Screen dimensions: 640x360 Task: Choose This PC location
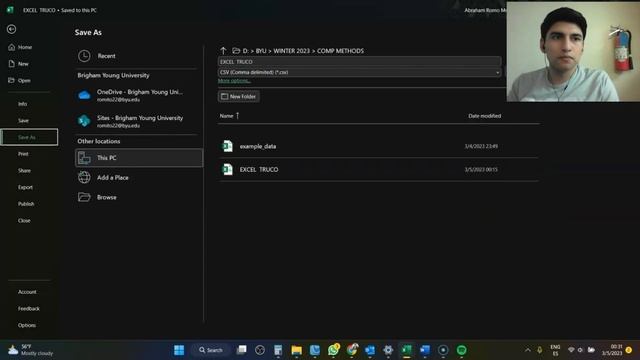pyautogui.click(x=139, y=158)
